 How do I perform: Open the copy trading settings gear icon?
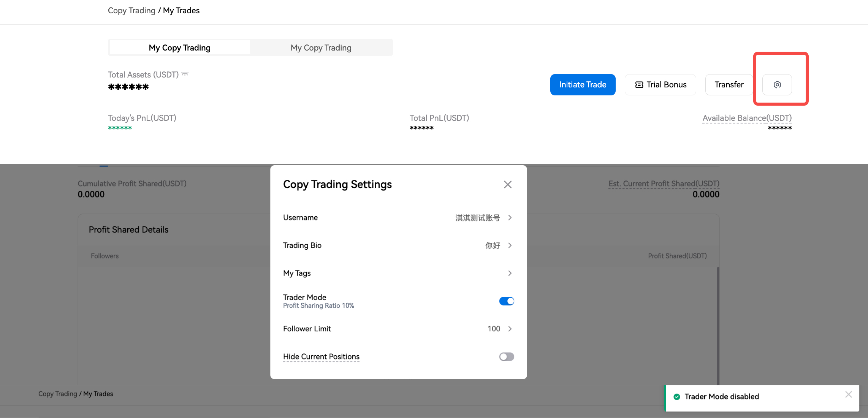[777, 85]
